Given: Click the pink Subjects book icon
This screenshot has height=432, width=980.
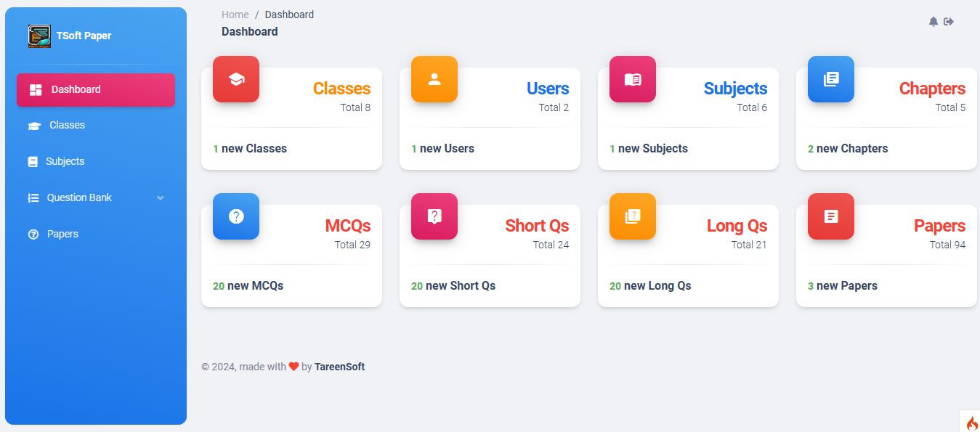Looking at the screenshot, I should point(633,79).
